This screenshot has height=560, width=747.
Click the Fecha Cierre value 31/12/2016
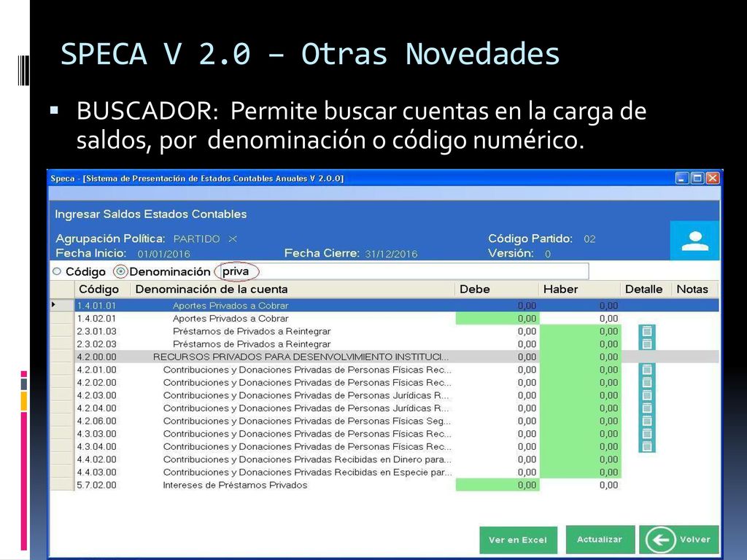coord(391,254)
